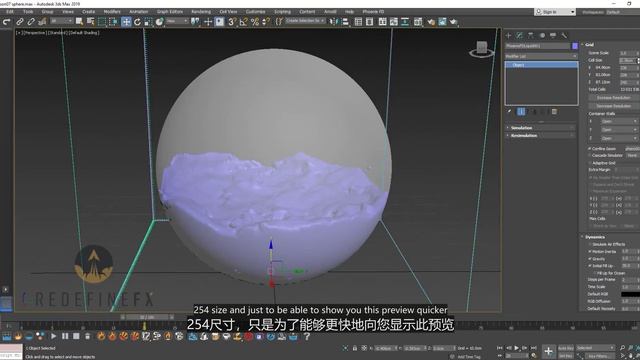Click Play Animation in the playback controls
Image resolution: width=640 pixels, height=360 pixels.
coord(517,348)
